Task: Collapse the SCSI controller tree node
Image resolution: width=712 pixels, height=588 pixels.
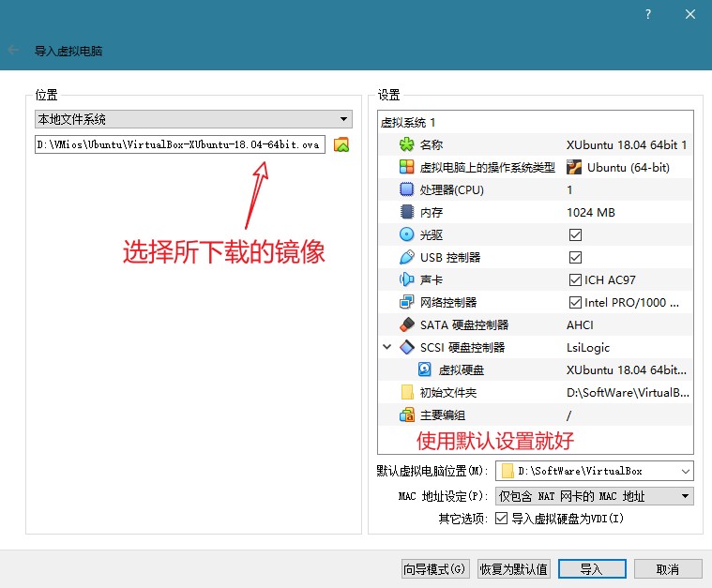Action: click(x=386, y=347)
